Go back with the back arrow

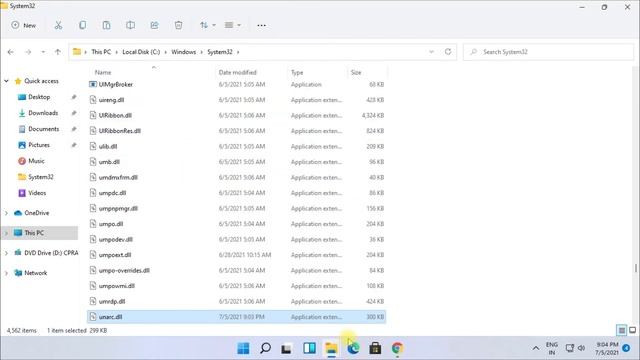coord(11,52)
